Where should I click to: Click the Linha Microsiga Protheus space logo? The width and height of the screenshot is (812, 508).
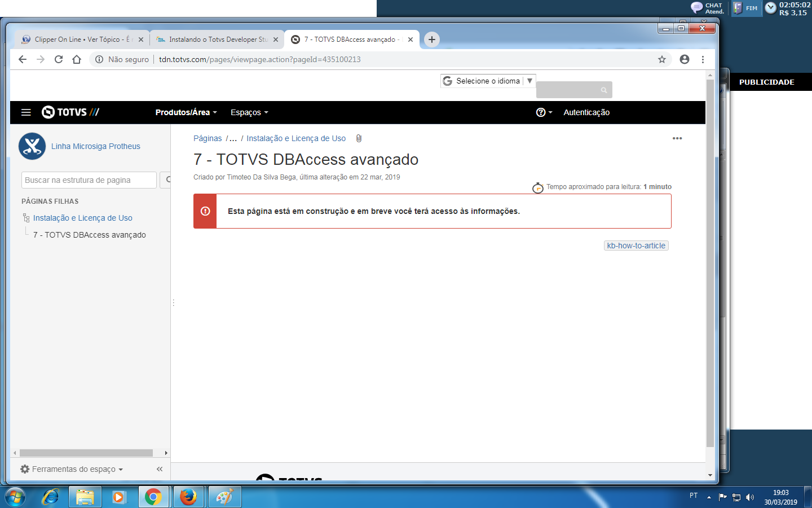coord(32,146)
